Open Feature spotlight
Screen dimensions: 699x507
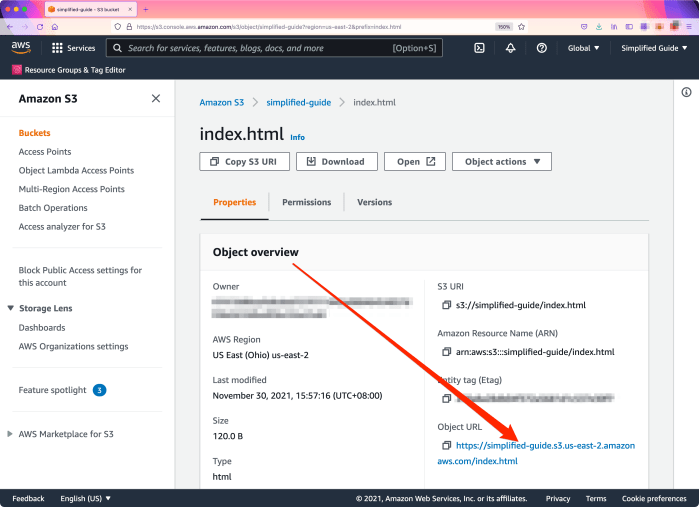(53, 390)
